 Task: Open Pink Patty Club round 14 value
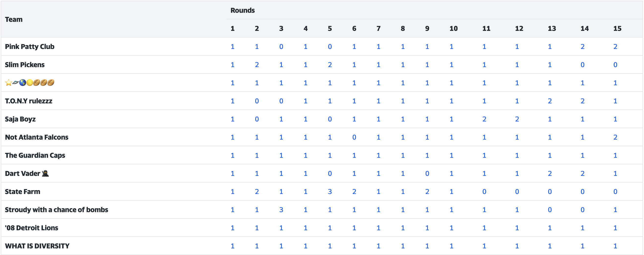point(582,47)
